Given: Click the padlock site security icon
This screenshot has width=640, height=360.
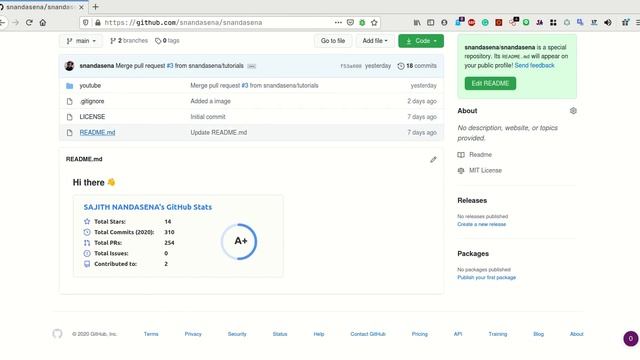Looking at the screenshot, I should tap(98, 22).
